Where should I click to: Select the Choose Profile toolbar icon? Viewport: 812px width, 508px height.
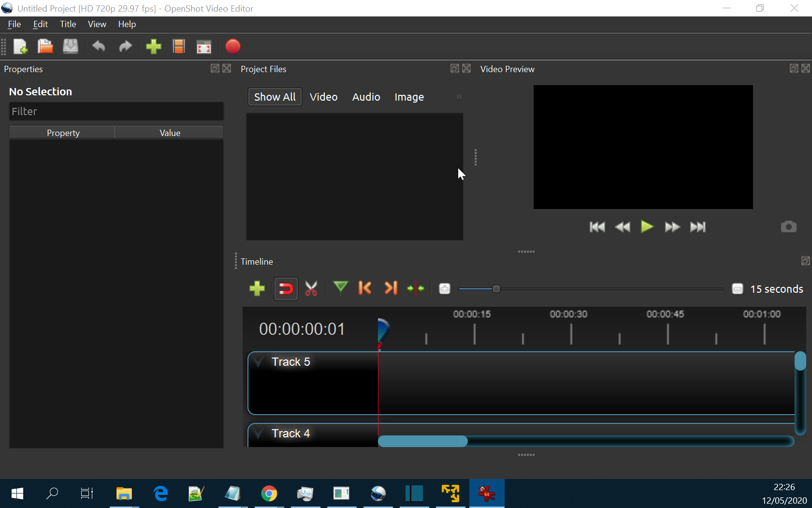[x=178, y=46]
